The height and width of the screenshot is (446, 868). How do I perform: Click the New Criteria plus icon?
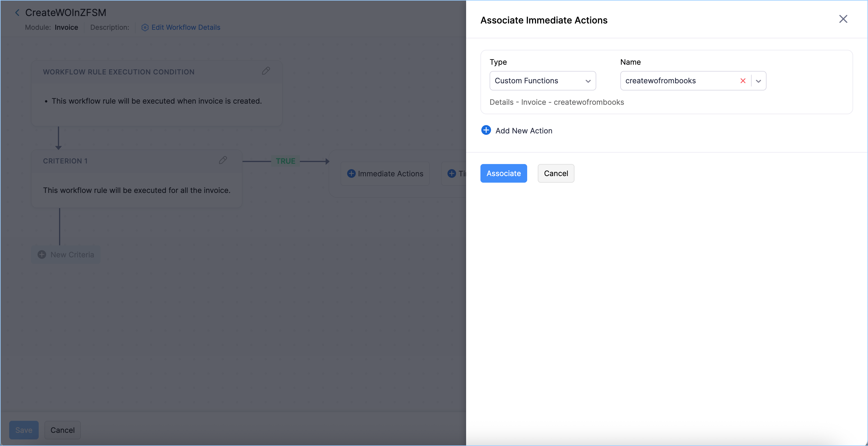42,255
